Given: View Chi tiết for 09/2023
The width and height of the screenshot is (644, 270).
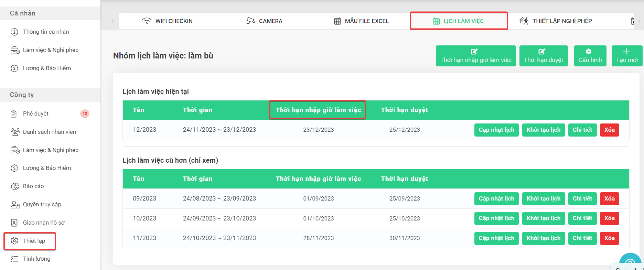Looking at the screenshot, I should point(582,199).
